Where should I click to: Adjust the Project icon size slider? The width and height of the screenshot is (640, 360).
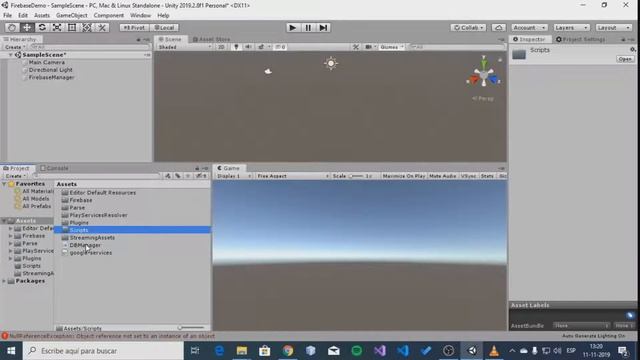[191, 328]
